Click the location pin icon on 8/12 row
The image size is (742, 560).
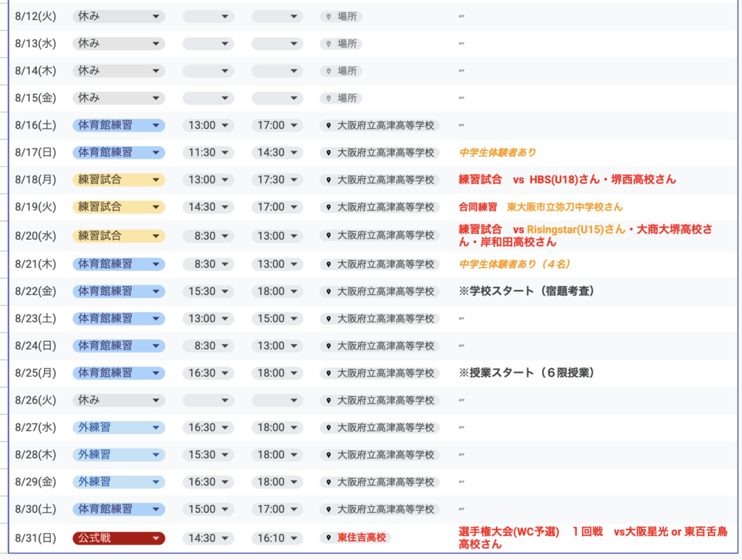(328, 16)
